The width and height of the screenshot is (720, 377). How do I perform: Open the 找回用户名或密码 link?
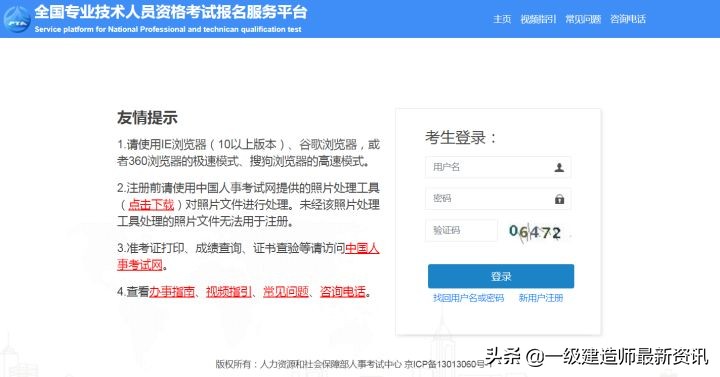(x=468, y=298)
